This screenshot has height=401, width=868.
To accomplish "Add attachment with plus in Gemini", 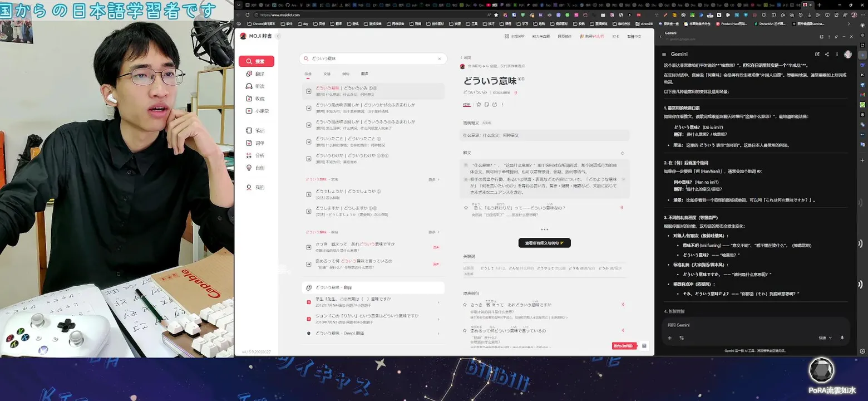I will tap(669, 338).
